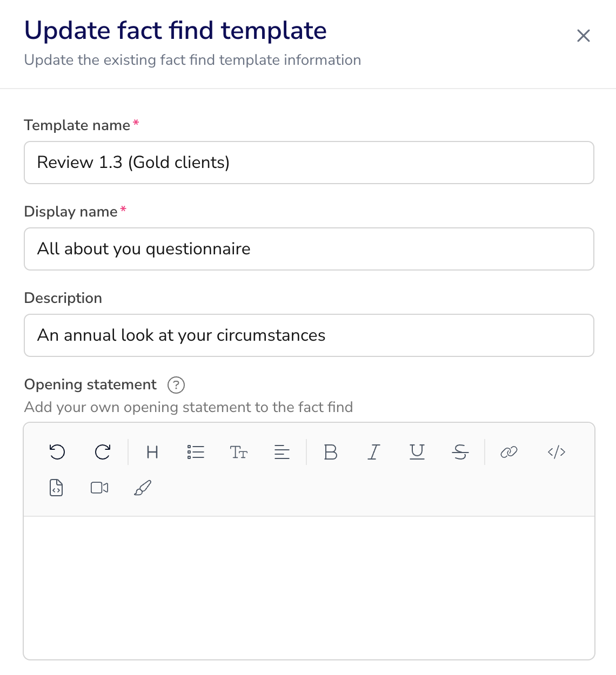Close the Update fact find template dialog
The width and height of the screenshot is (616, 675).
coord(584,36)
